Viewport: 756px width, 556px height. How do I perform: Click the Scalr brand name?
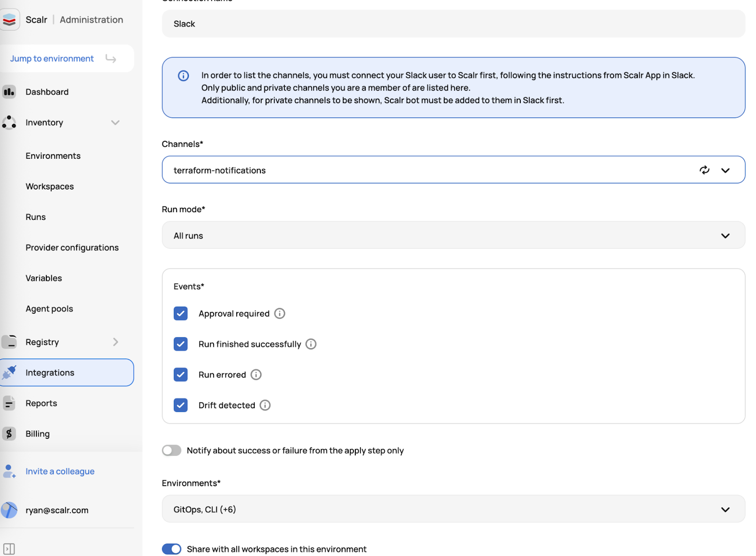pyautogui.click(x=36, y=20)
